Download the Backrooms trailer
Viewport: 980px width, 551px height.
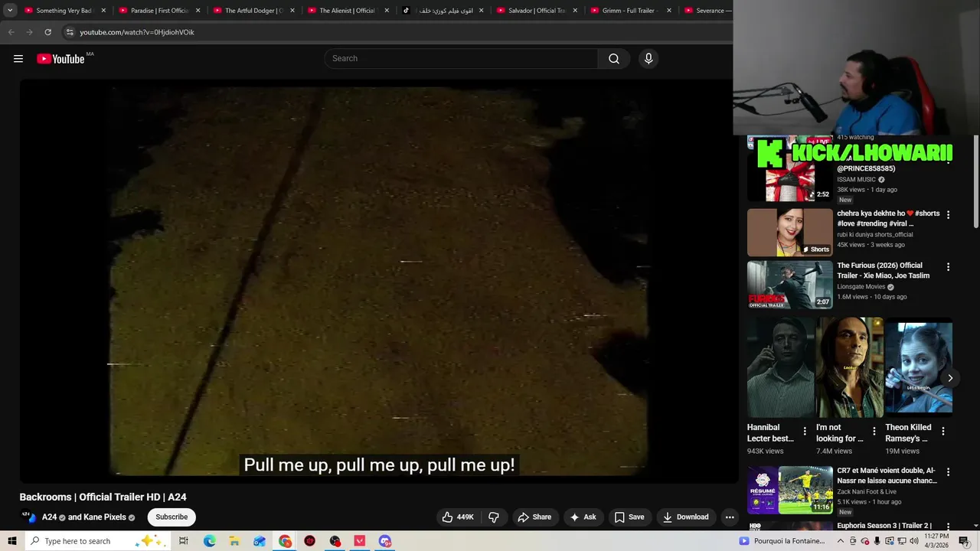686,517
